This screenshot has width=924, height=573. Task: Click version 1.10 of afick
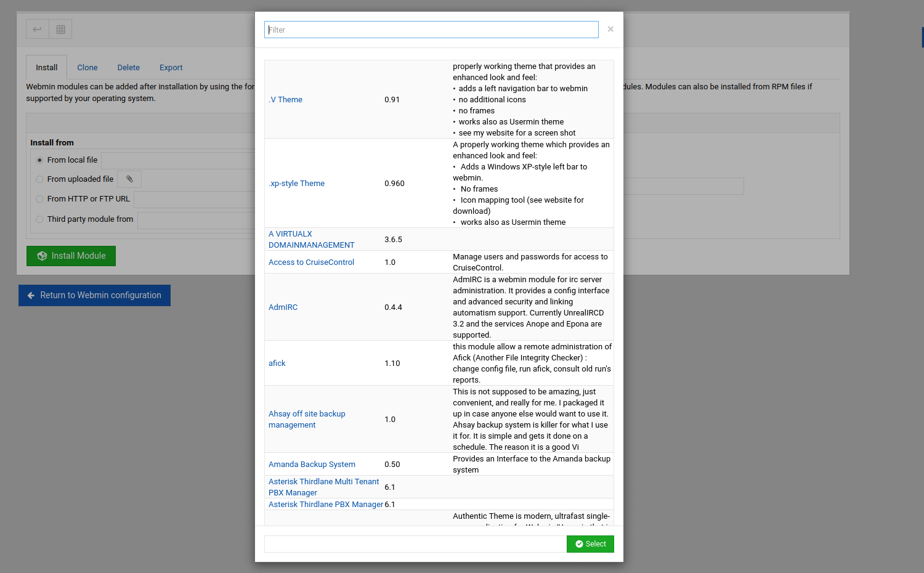[392, 364]
